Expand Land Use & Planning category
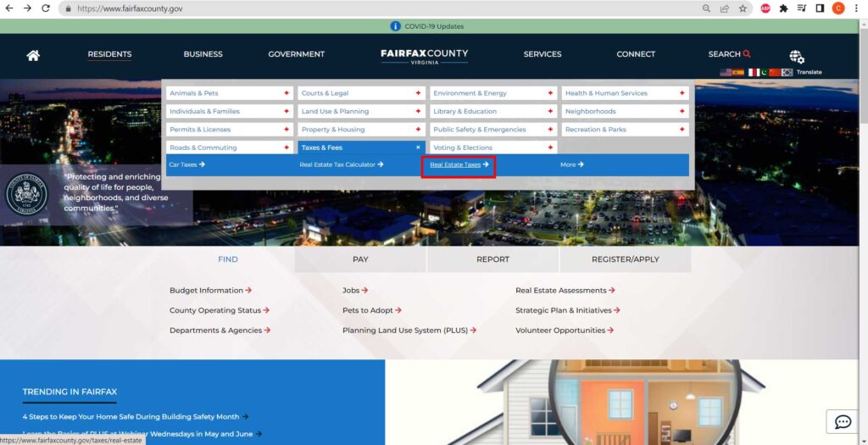This screenshot has height=445, width=868. [361, 111]
